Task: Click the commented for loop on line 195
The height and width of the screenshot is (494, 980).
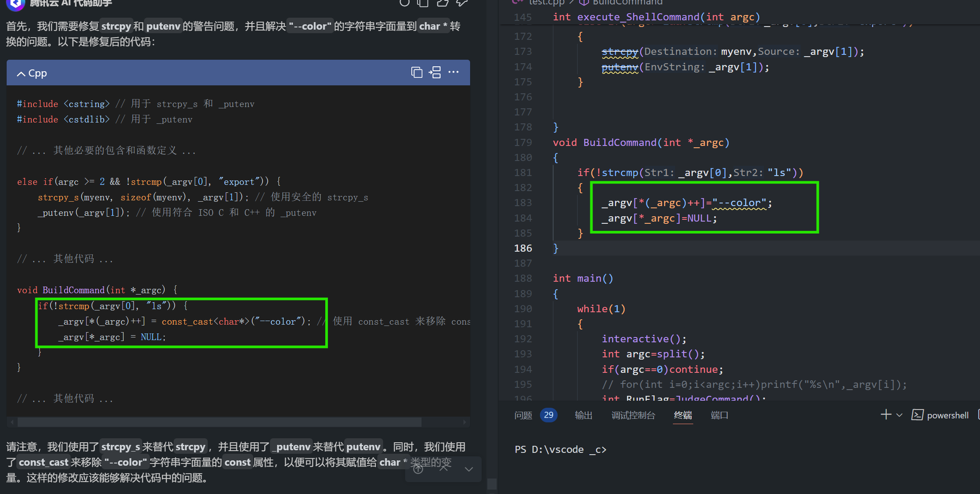Action: tap(754, 384)
